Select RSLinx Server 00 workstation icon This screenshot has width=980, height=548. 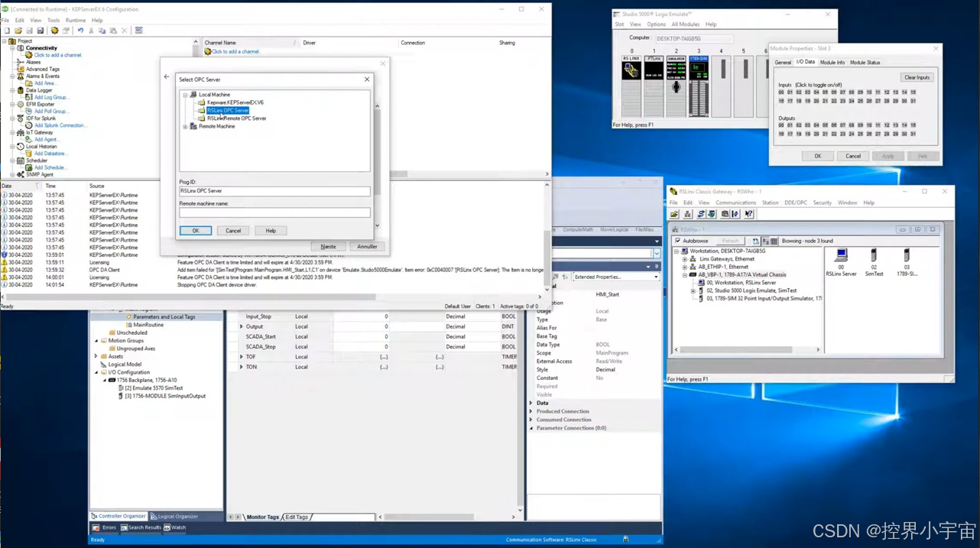pos(841,262)
